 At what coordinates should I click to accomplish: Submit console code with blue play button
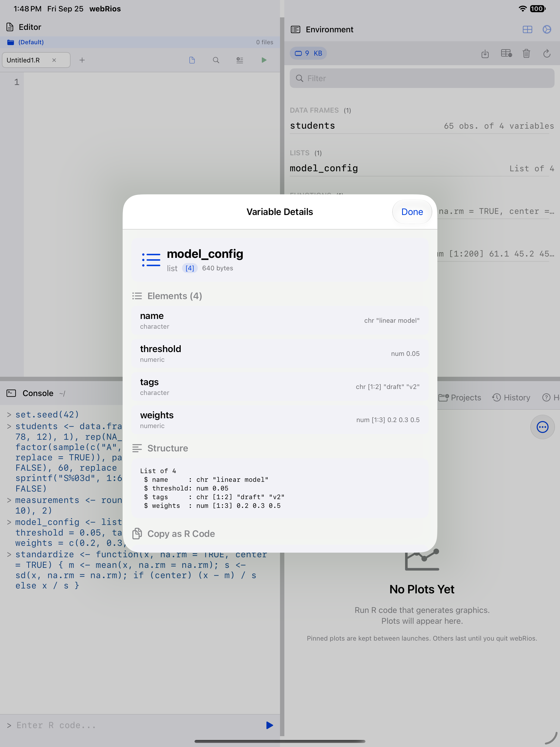coord(269,725)
